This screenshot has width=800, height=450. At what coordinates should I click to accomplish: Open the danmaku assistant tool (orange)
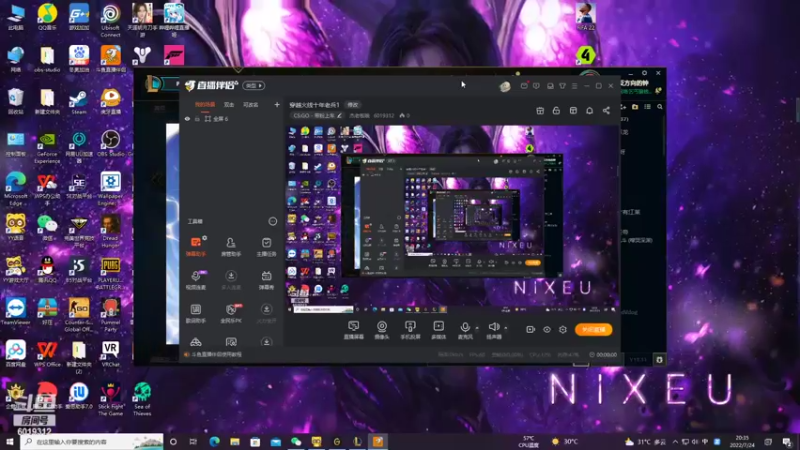coord(196,246)
